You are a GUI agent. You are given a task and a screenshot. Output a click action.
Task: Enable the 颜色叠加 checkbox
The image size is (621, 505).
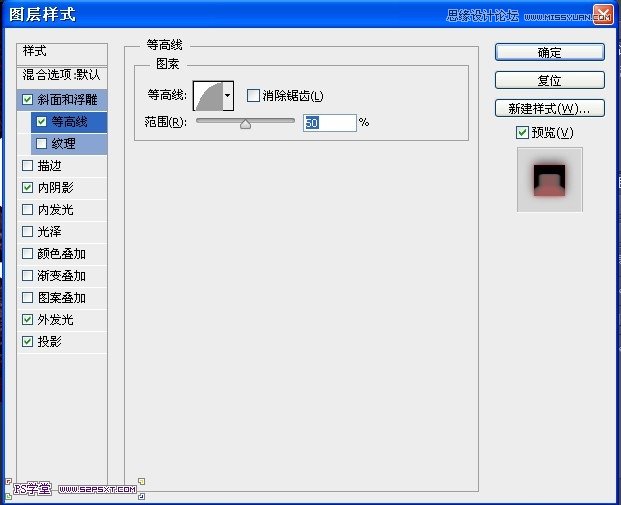pos(27,253)
